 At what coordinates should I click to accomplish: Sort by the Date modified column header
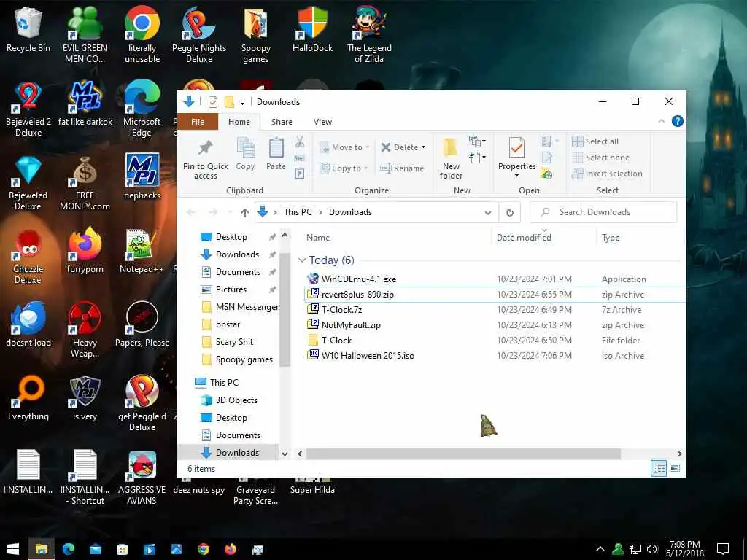(x=524, y=238)
